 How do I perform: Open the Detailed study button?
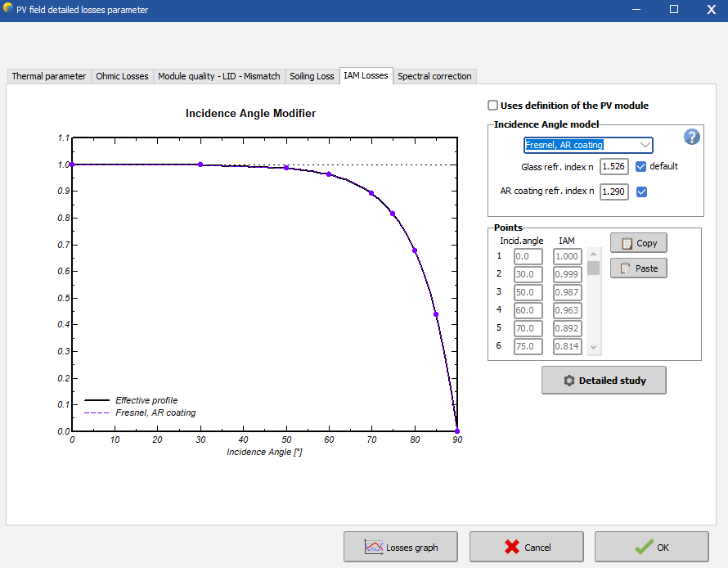coord(604,381)
